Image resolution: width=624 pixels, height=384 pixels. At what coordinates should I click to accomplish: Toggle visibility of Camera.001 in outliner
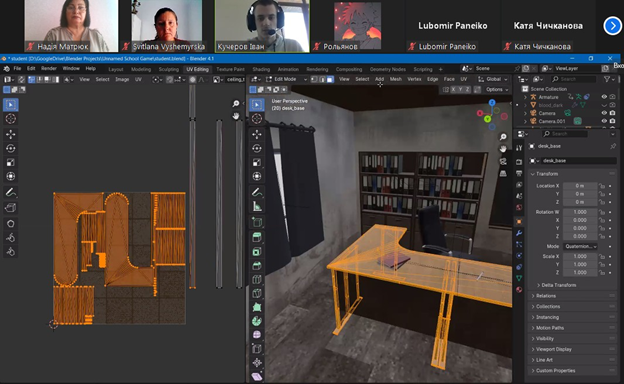pos(604,121)
